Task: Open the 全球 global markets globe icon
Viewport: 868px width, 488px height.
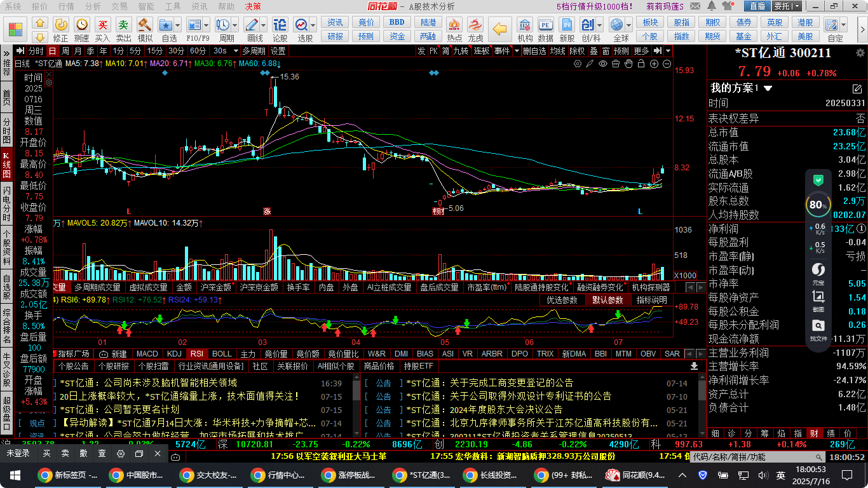Action: pyautogui.click(x=616, y=25)
